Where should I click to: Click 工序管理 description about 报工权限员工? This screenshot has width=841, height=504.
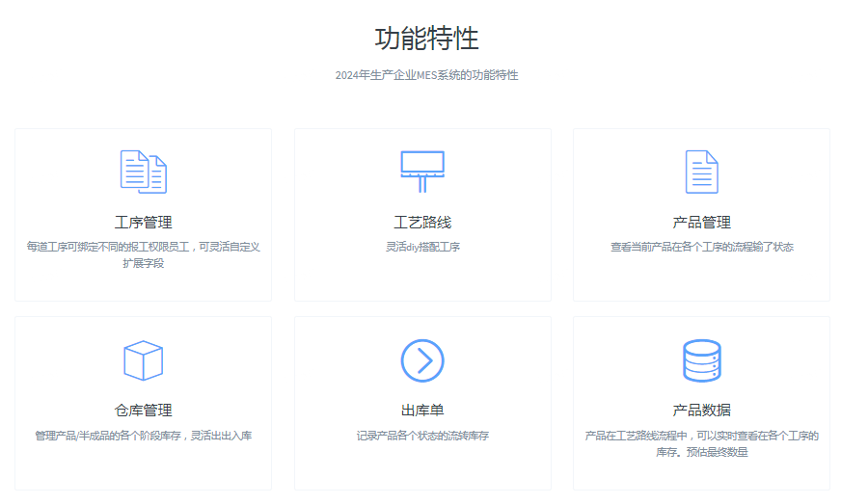tap(143, 254)
